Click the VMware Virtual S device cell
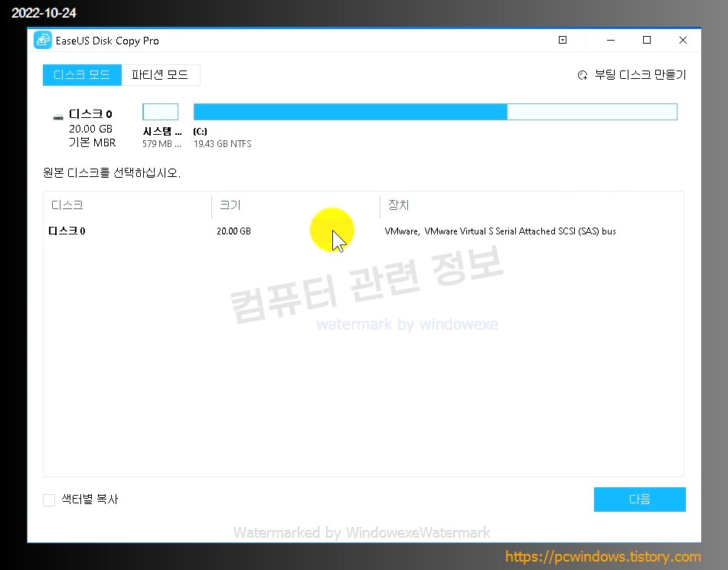Screen dimensions: 728x570 pyautogui.click(x=500, y=231)
